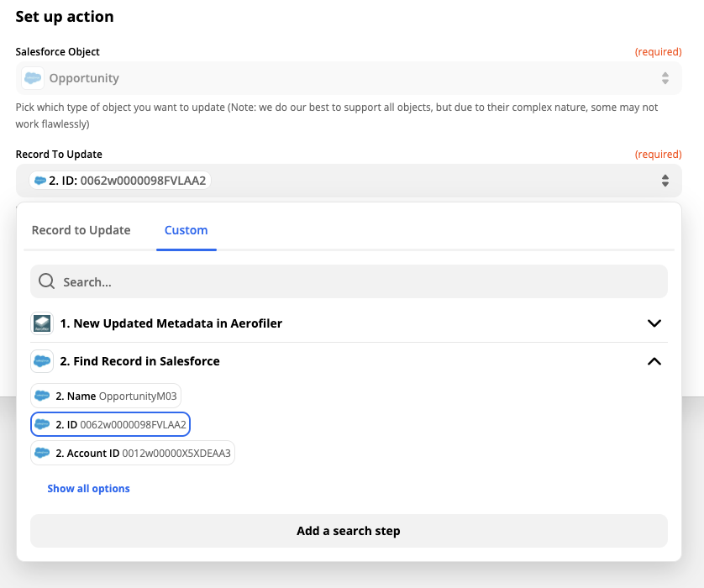Toggle the Record To Update dropdown arrows
This screenshot has height=588, width=704.
click(x=665, y=181)
